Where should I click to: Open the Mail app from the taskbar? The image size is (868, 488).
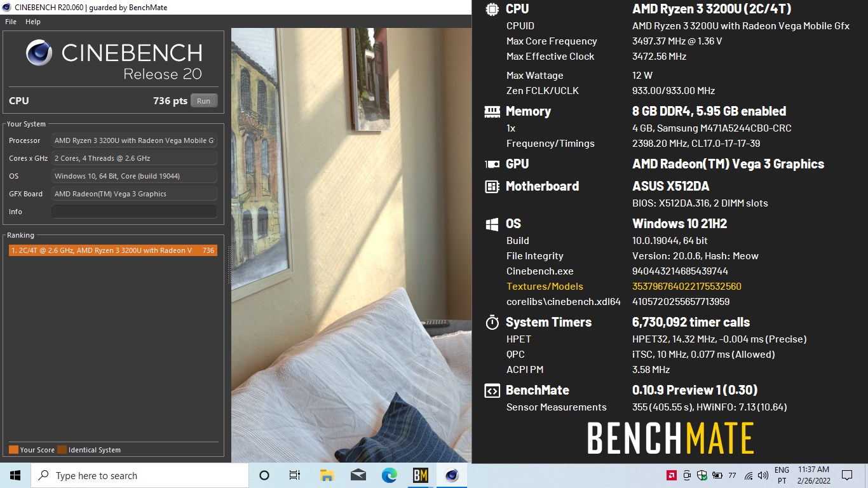(358, 475)
